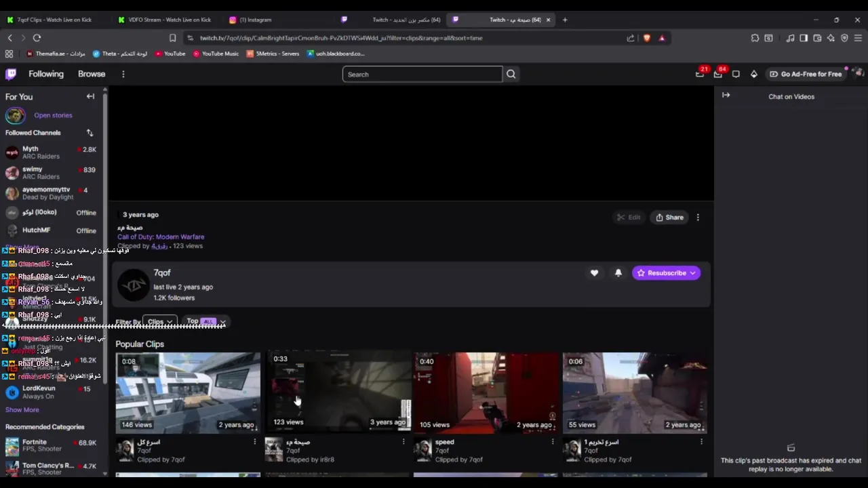This screenshot has width=868, height=488.
Task: Click the share page icon in address bar
Action: 631,38
